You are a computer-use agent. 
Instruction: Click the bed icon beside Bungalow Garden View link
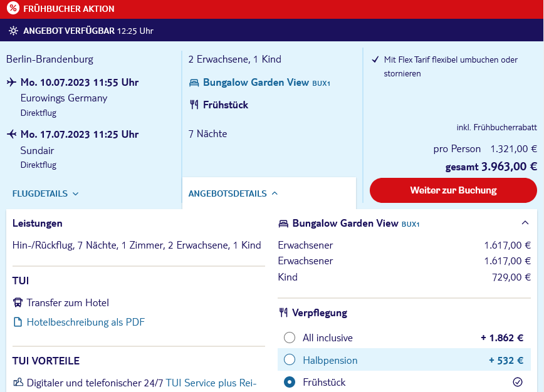click(194, 83)
